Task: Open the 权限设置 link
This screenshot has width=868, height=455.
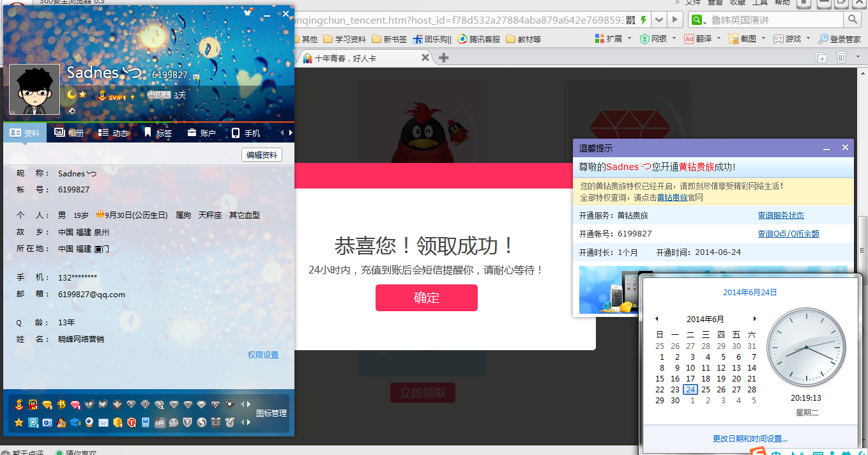Action: (263, 355)
